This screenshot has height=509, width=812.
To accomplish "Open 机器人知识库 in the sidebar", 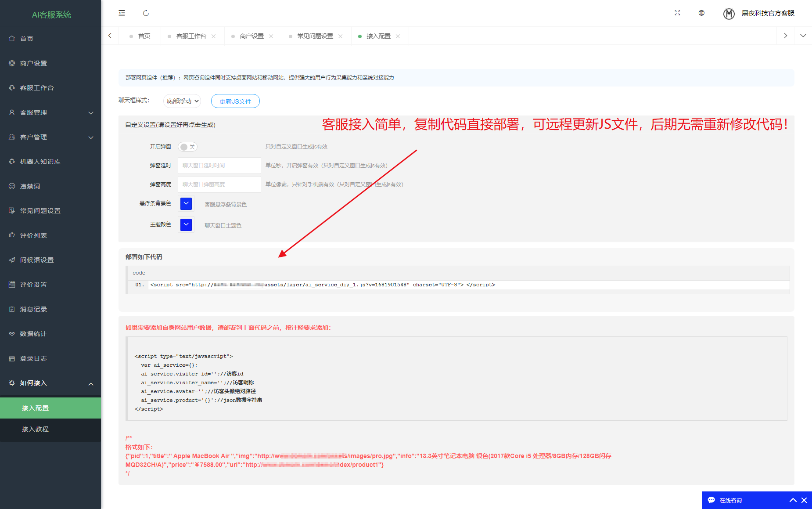I will point(50,162).
